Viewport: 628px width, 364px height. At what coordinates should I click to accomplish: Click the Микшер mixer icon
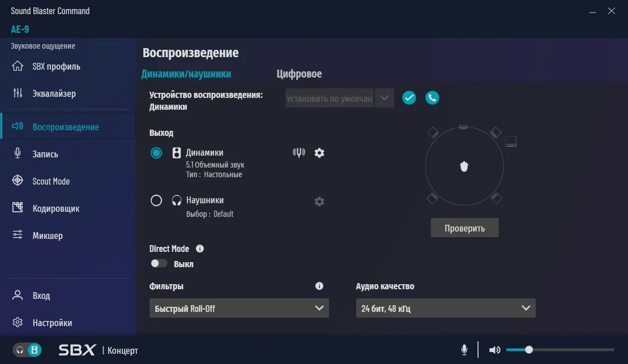(x=17, y=235)
